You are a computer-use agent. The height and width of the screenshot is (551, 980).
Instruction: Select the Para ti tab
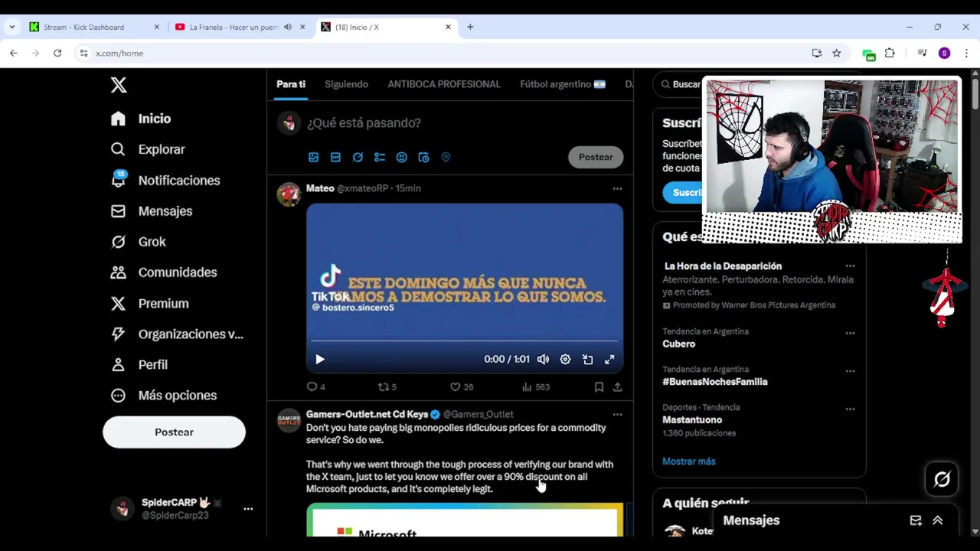click(291, 84)
